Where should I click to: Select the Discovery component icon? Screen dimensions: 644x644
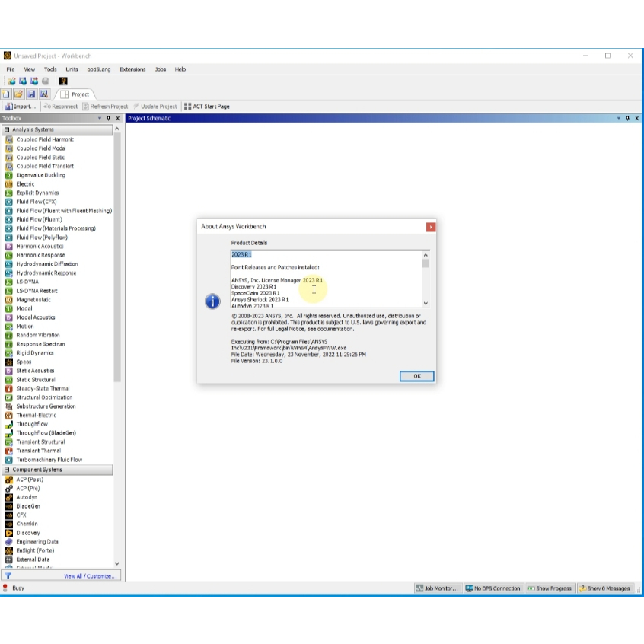pos(9,533)
